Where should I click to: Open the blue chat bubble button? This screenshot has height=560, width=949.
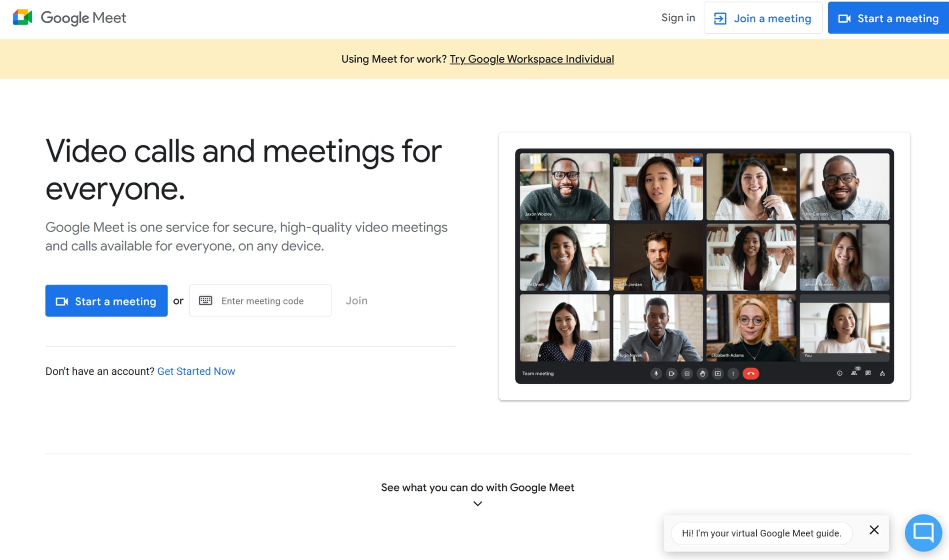[x=923, y=533]
